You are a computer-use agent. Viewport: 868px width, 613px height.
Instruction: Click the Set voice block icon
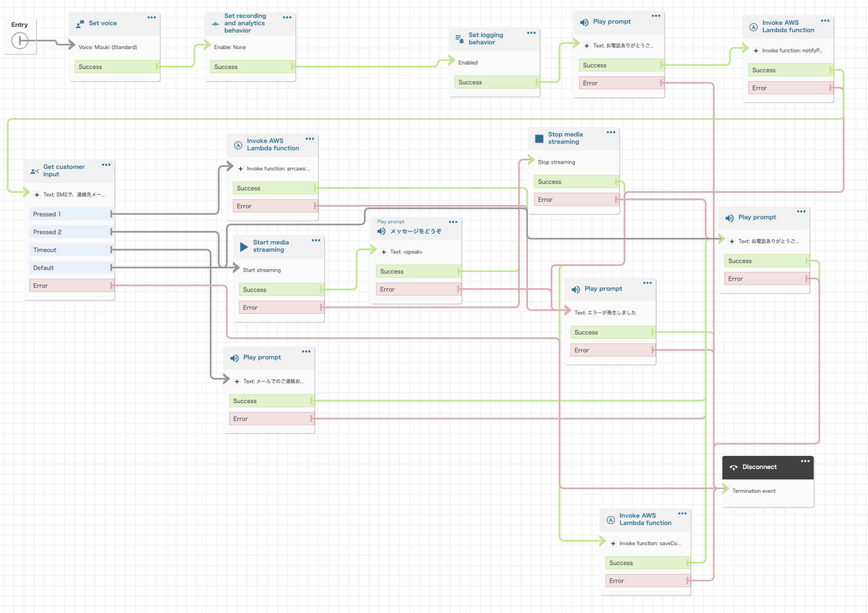[80, 24]
